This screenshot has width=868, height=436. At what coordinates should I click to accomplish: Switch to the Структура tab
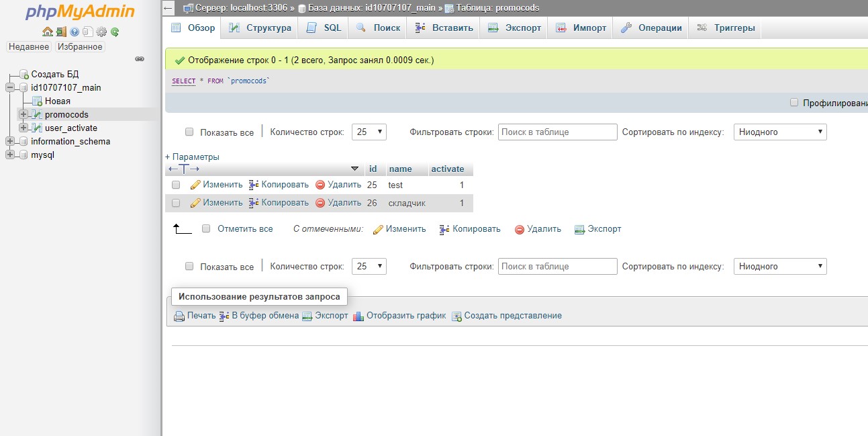coord(260,28)
